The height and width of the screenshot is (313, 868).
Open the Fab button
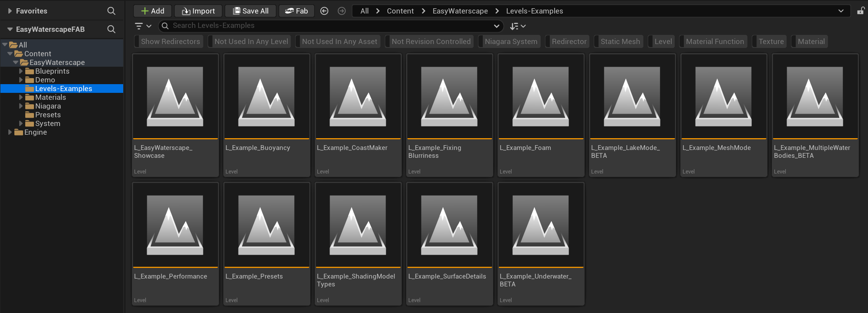(296, 11)
